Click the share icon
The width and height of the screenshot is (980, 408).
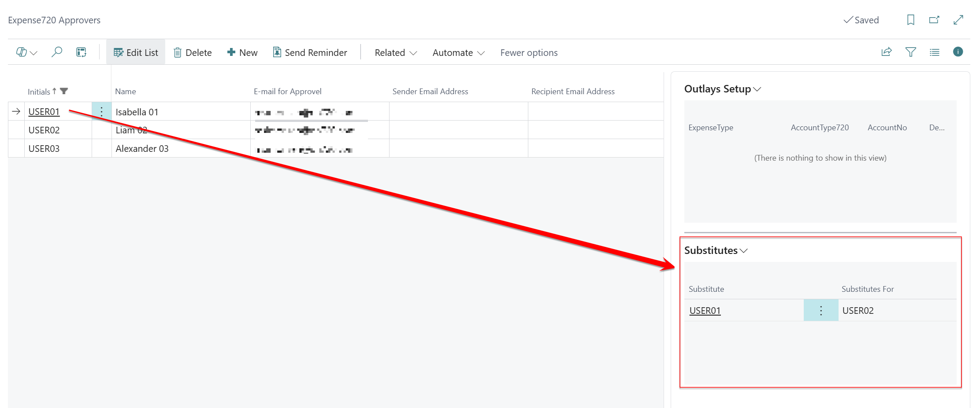[887, 52]
